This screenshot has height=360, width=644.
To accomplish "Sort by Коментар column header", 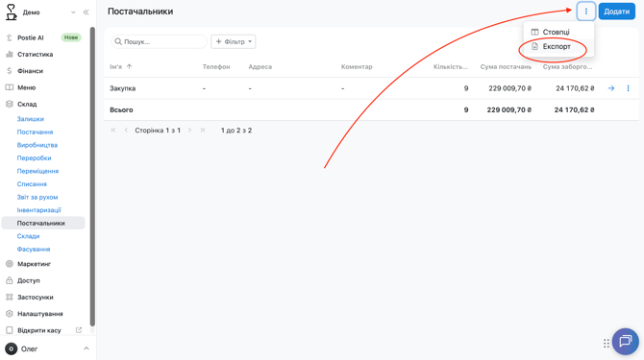I will click(x=357, y=67).
